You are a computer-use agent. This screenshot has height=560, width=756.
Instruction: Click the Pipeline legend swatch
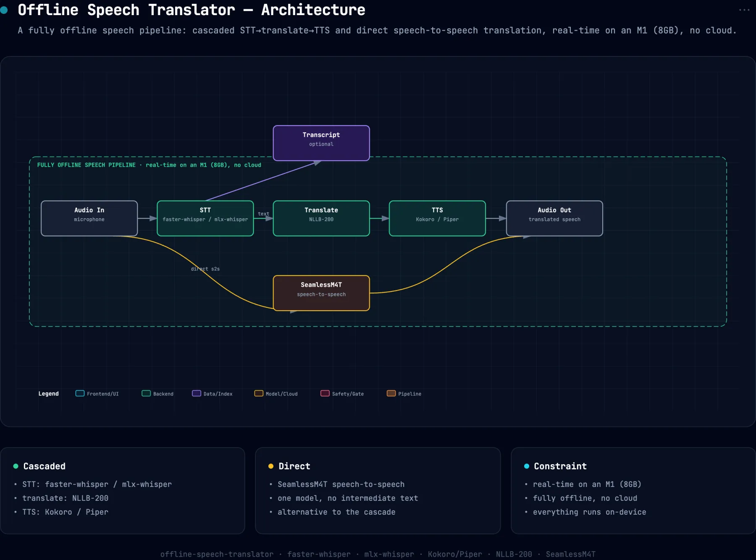[x=391, y=393]
